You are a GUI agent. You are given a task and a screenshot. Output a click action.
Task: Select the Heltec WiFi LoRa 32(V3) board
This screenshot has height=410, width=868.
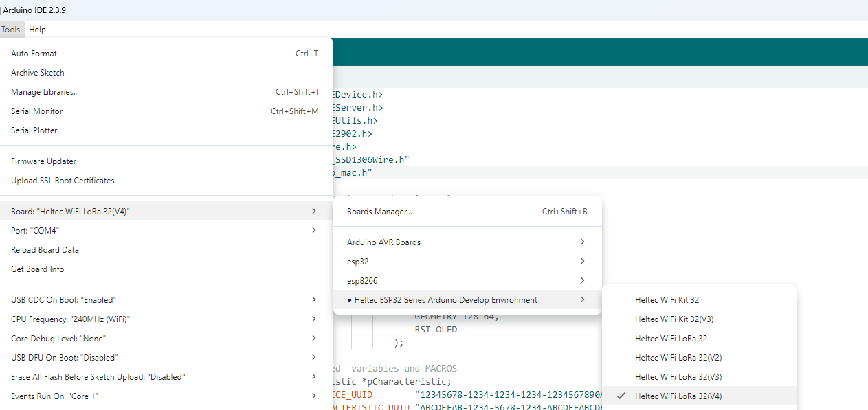point(699,377)
